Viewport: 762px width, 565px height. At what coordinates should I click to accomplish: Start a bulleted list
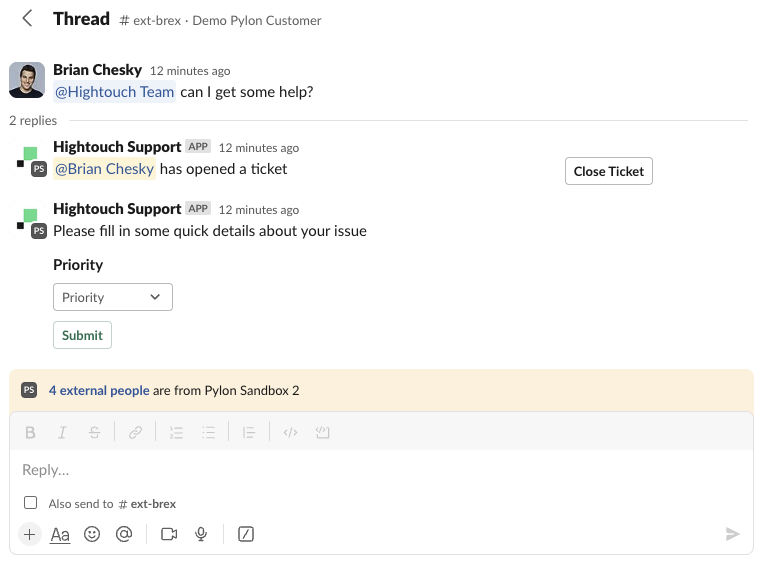pyautogui.click(x=208, y=432)
